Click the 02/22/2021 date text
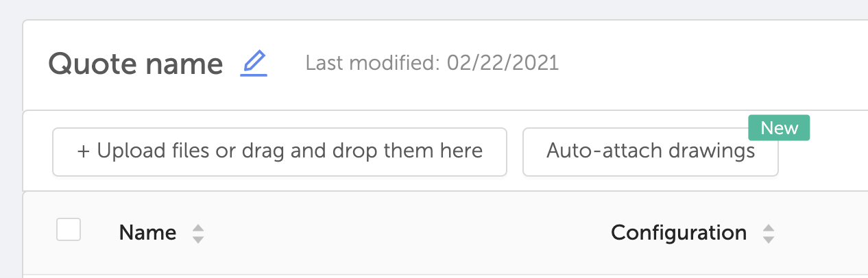 point(503,64)
